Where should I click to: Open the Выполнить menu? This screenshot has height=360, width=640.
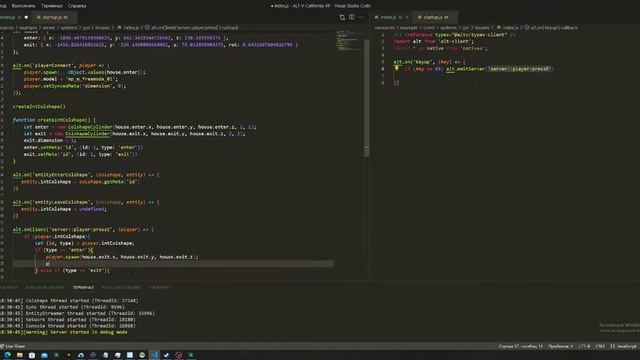(x=23, y=6)
